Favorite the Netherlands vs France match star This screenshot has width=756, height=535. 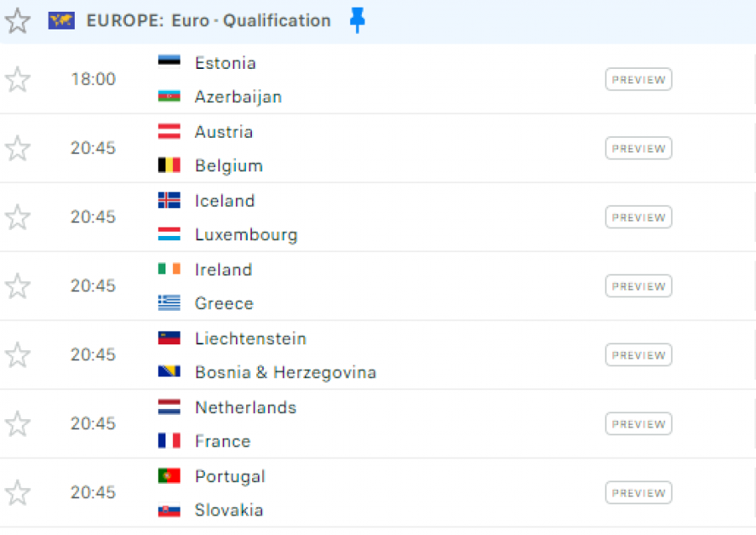pos(18,423)
